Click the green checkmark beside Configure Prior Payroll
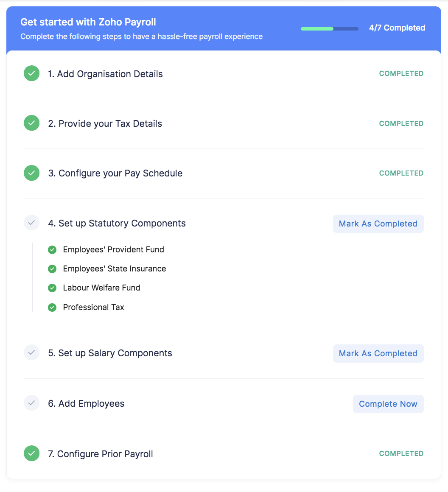This screenshot has width=448, height=492. (31, 453)
